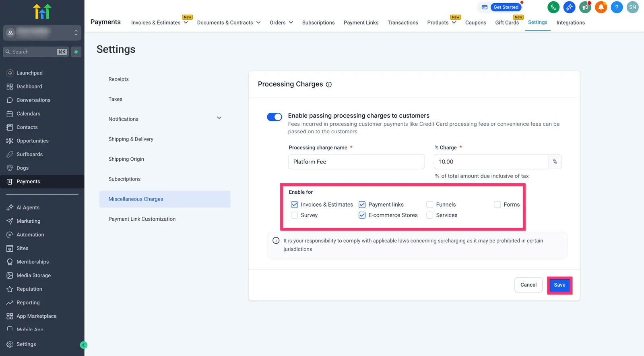The height and width of the screenshot is (356, 644).
Task: Switch to the Coupons tab
Action: point(476,23)
